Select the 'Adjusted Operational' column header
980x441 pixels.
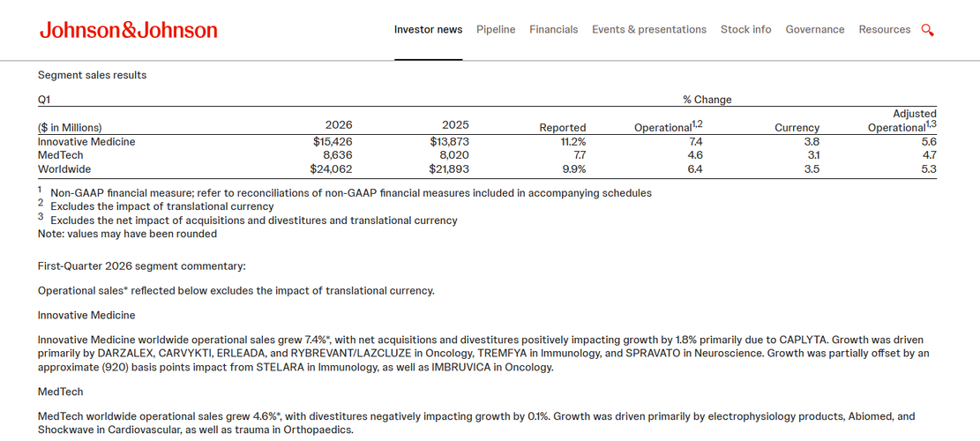click(901, 121)
